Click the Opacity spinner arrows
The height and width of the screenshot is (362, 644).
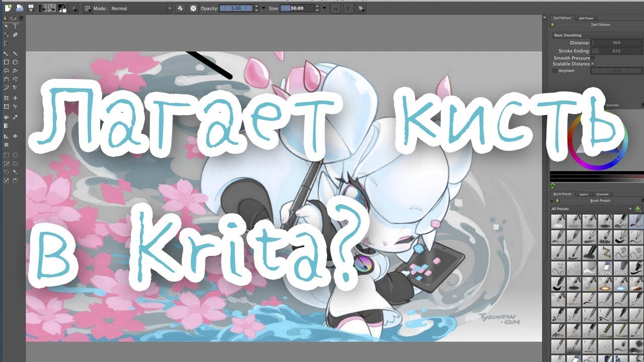coord(257,9)
